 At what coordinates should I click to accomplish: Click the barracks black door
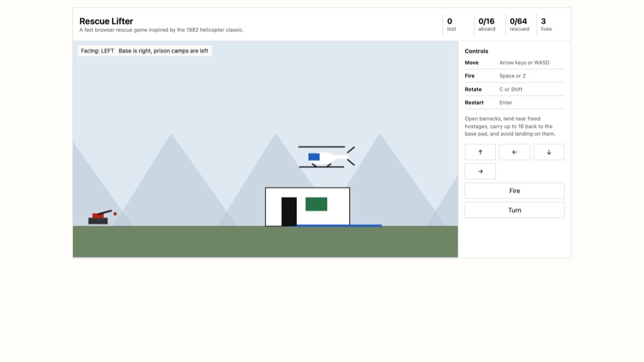click(x=289, y=212)
